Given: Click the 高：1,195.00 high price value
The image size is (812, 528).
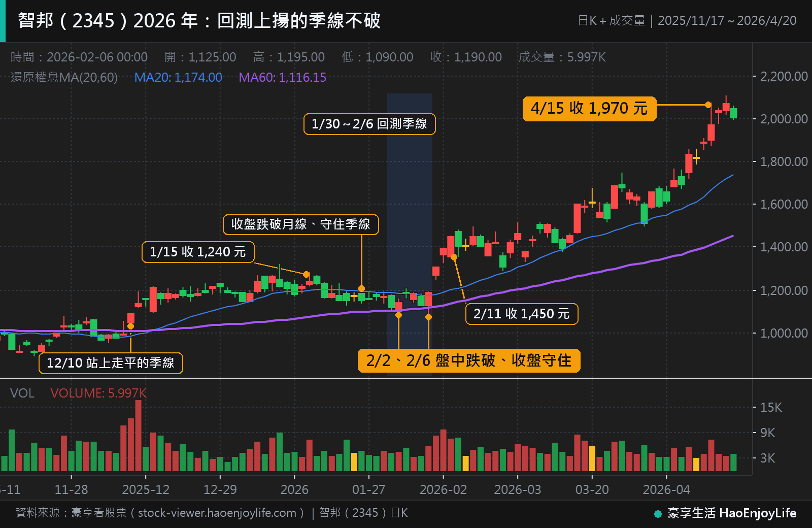Looking at the screenshot, I should (289, 57).
